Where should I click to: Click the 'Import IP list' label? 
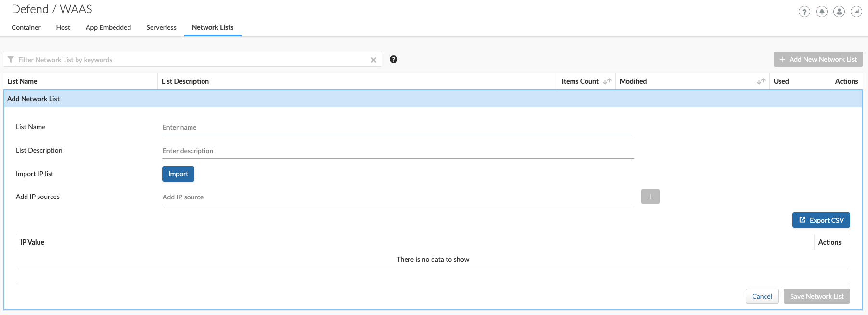pyautogui.click(x=35, y=174)
